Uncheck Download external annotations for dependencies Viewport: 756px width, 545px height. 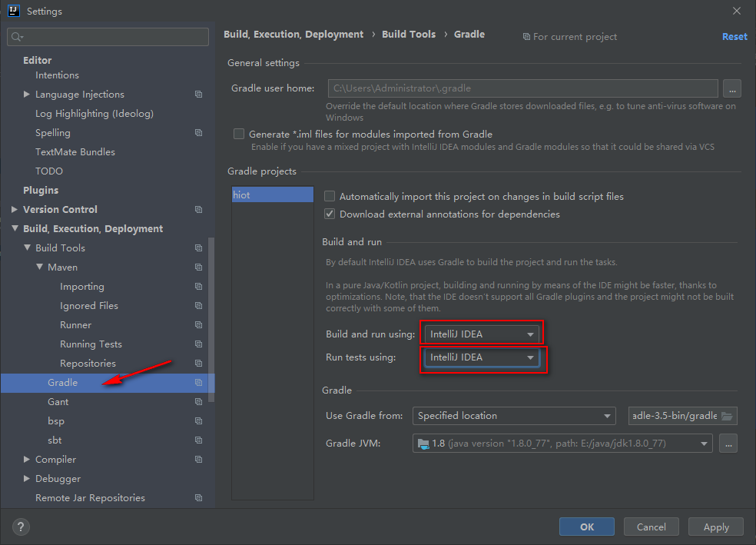click(x=330, y=214)
